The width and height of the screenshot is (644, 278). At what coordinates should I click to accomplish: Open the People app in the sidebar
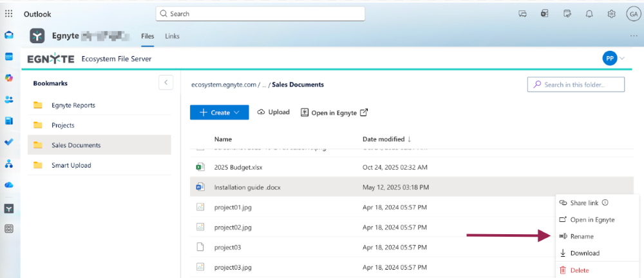(x=9, y=99)
